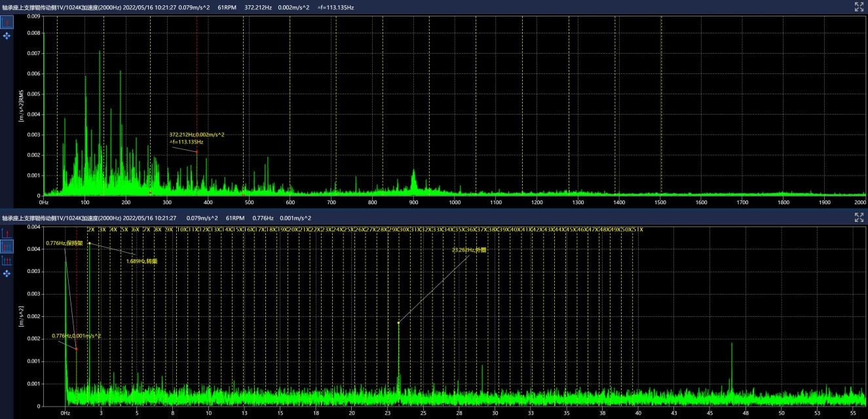Click the 2X harmonic marker label
The image size is (868, 419).
(x=91, y=230)
